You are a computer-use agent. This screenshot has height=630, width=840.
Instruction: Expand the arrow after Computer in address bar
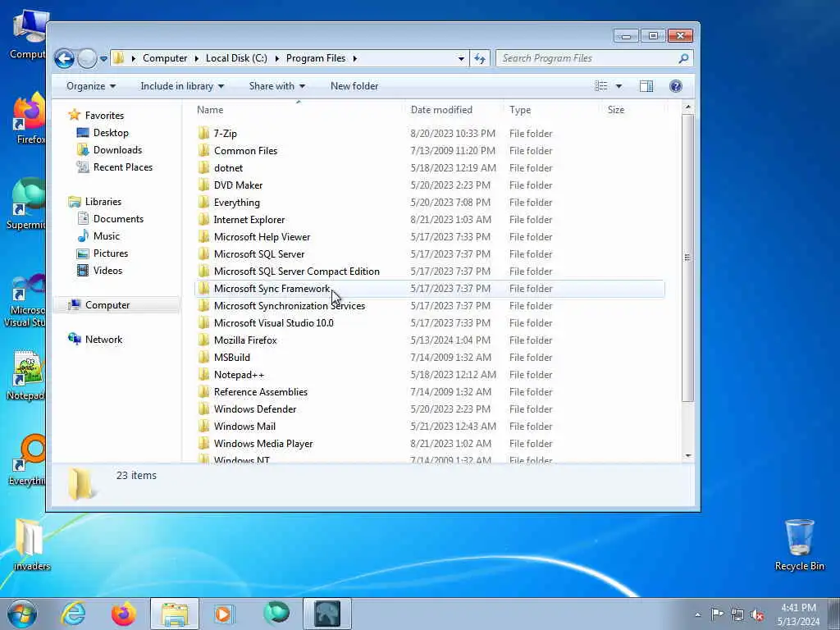pyautogui.click(x=197, y=58)
